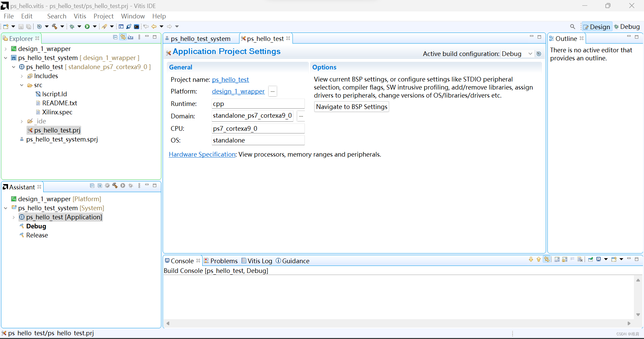Open the Hardware Specification link
Image resolution: width=644 pixels, height=339 pixels.
coord(202,154)
